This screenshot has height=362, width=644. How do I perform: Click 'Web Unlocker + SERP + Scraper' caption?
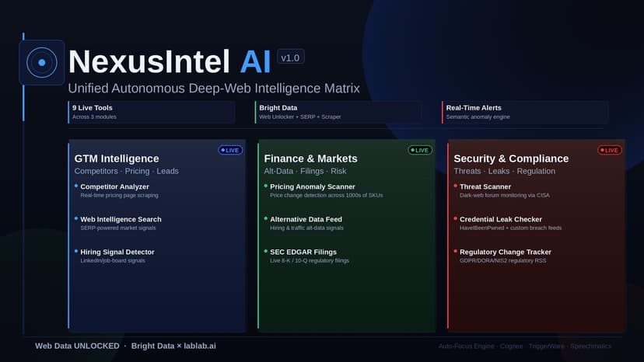click(300, 117)
